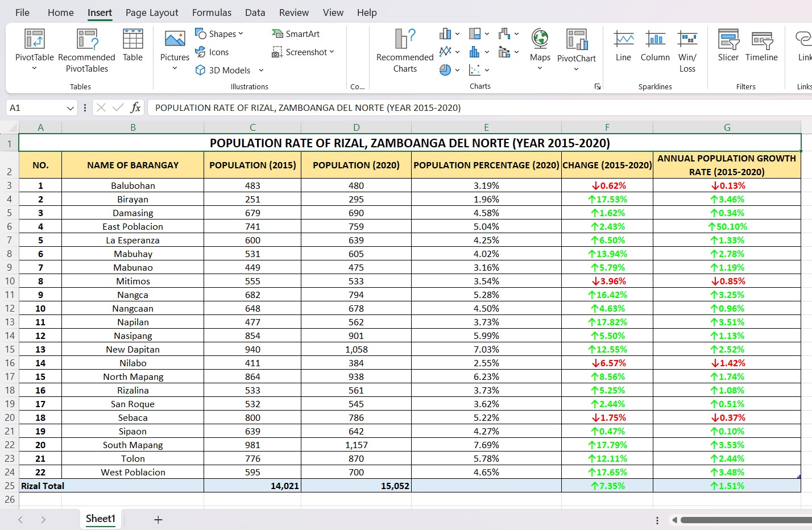The width and height of the screenshot is (812, 530).
Task: Open the Page Layout tab
Action: [152, 13]
